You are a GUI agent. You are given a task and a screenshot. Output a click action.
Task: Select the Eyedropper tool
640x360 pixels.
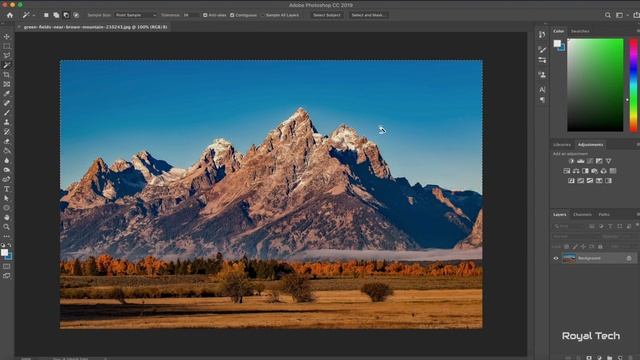pos(7,94)
